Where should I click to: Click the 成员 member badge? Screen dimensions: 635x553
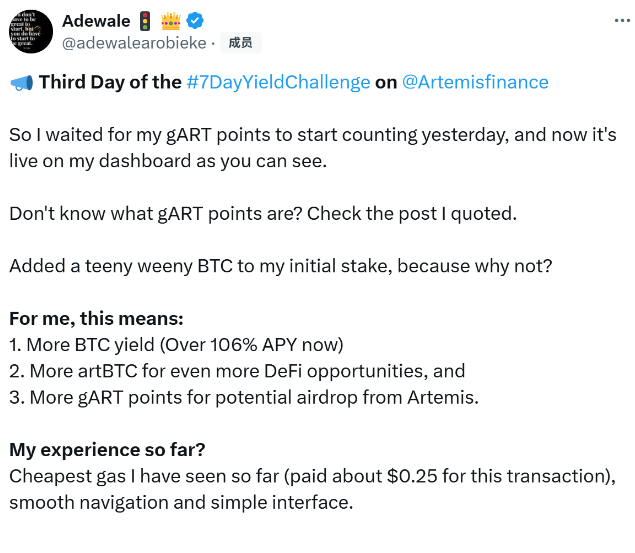pyautogui.click(x=241, y=43)
